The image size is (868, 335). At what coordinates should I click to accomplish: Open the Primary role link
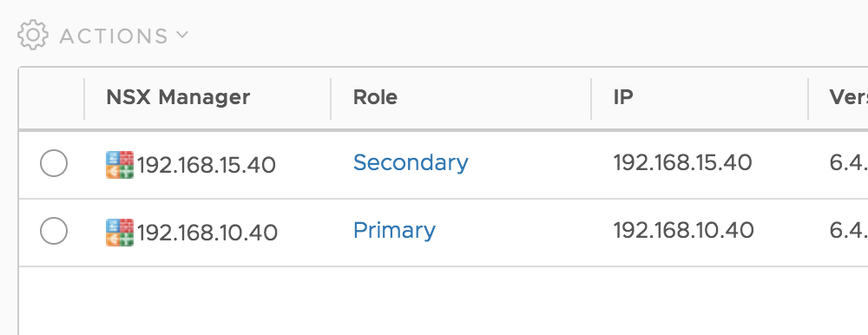pyautogui.click(x=394, y=230)
